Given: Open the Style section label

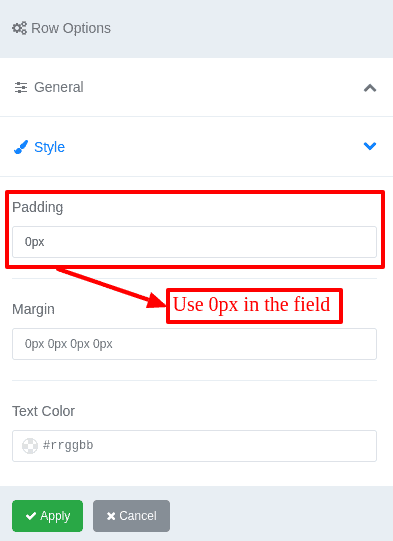Looking at the screenshot, I should coord(49,147).
